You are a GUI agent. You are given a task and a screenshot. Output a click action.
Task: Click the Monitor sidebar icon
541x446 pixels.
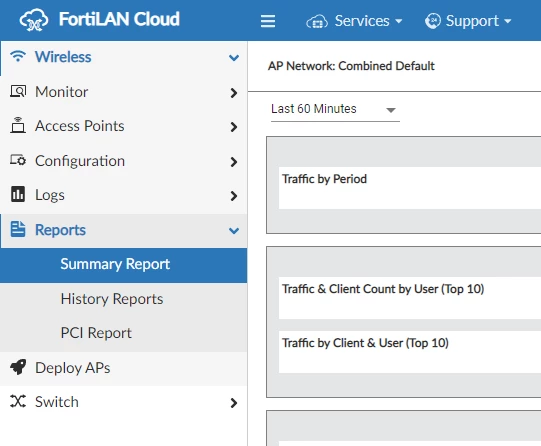(18, 91)
